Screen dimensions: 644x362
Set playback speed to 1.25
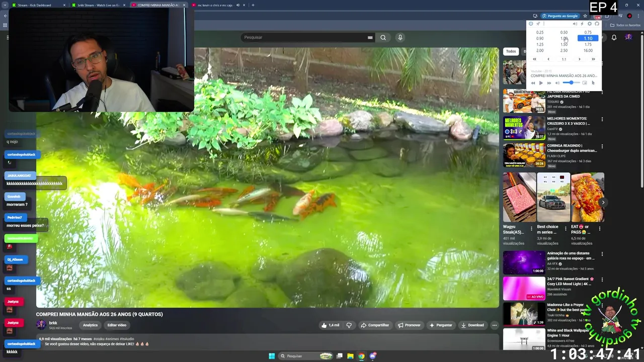pos(540,44)
